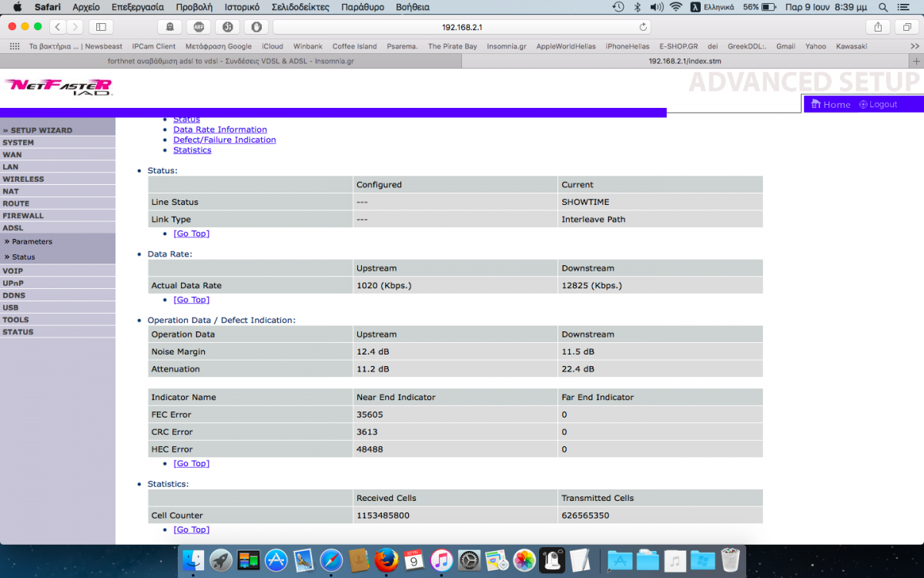Open the Βοήθεια menu
Viewport: 924px width, 578px height.
click(413, 7)
